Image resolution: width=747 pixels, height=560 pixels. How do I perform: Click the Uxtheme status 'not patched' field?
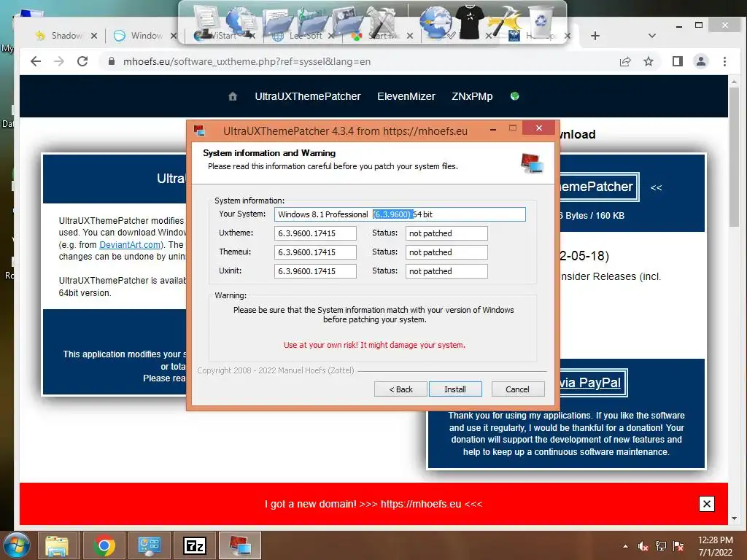pyautogui.click(x=446, y=233)
